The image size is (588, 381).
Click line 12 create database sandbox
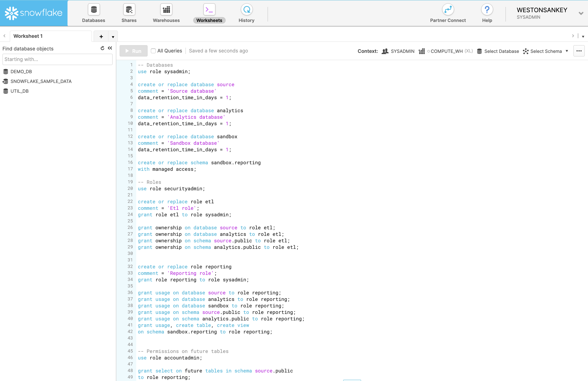click(x=187, y=137)
